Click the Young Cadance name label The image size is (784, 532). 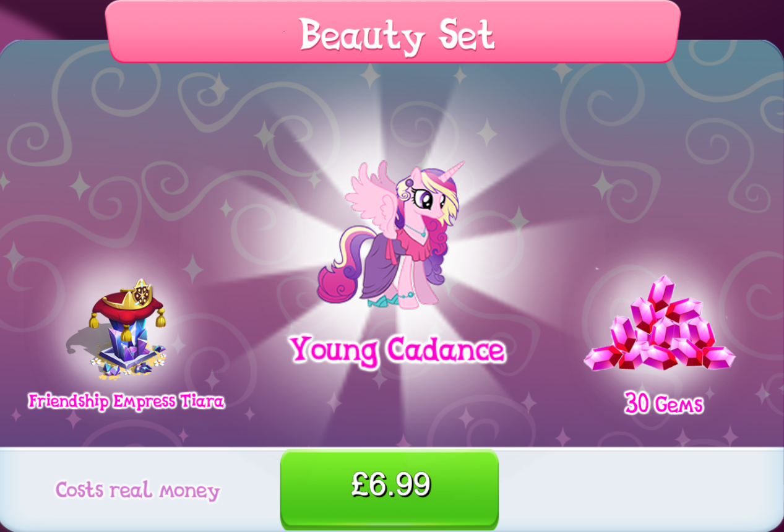(397, 351)
